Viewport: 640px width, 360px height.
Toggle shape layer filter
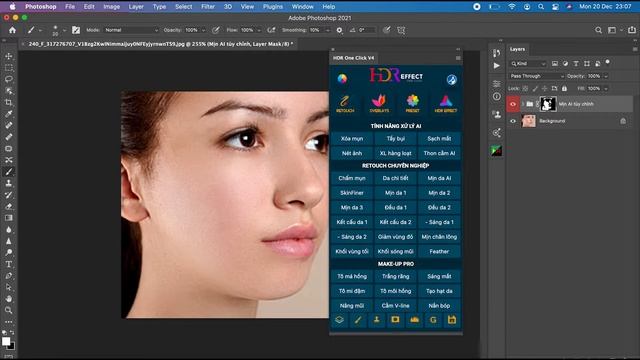click(x=587, y=64)
